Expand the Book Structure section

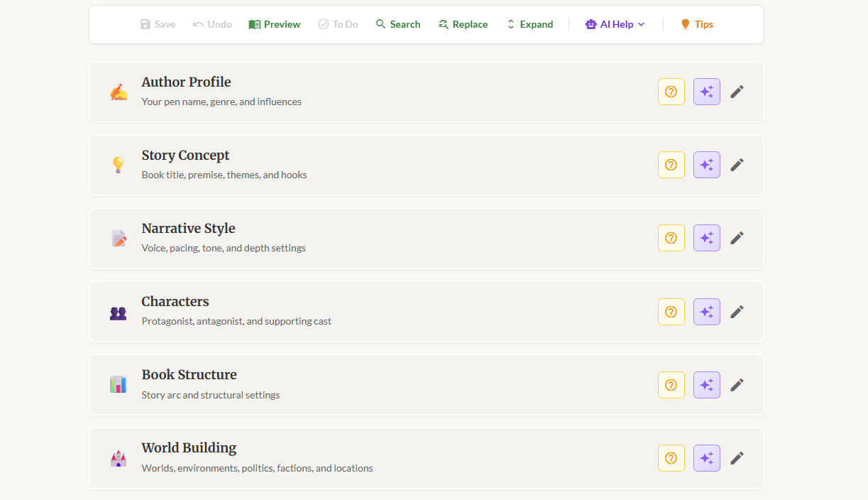pyautogui.click(x=189, y=375)
